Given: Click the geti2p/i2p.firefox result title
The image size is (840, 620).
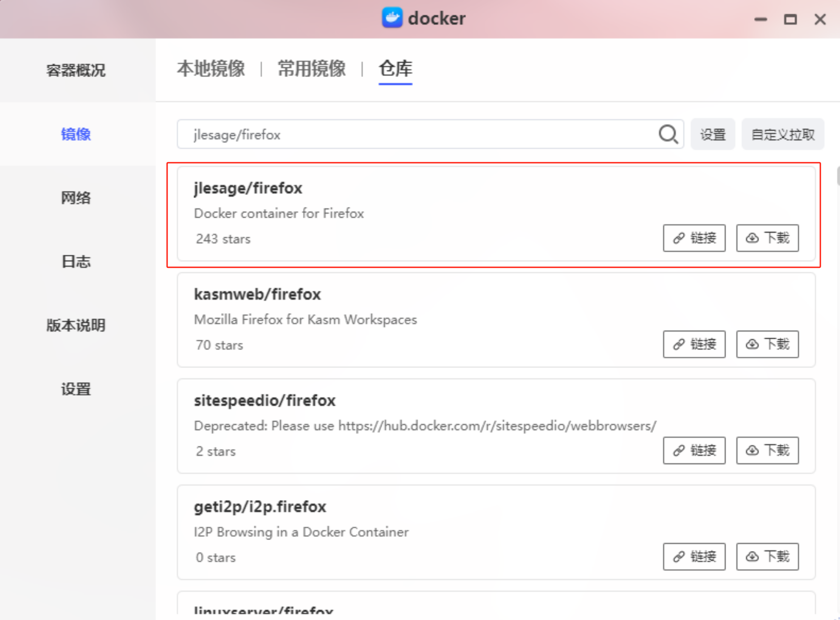Looking at the screenshot, I should pyautogui.click(x=260, y=507).
